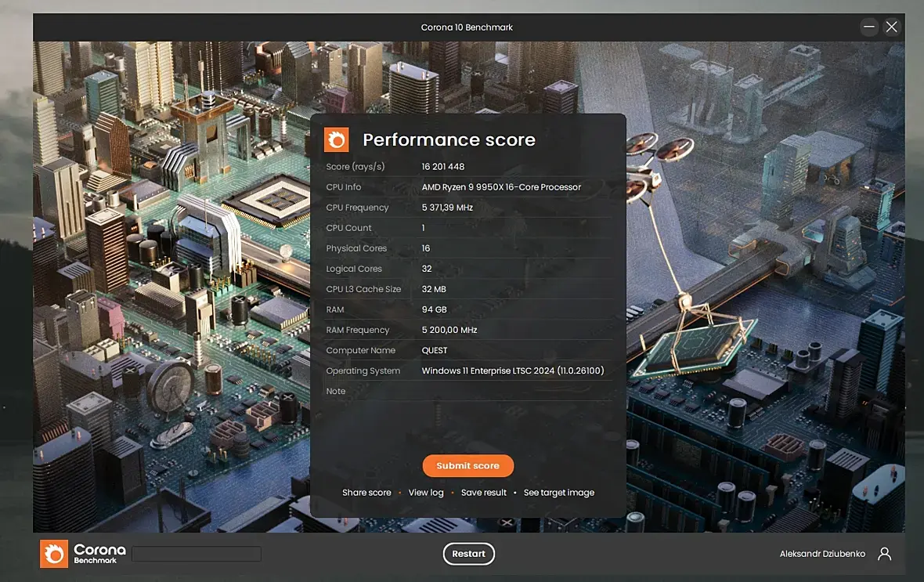Click the Aleksandr Dziubenko account name

coord(822,554)
